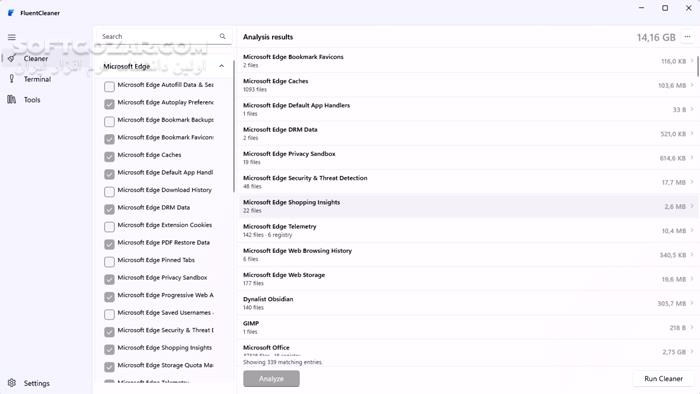Screen dimensions: 700x394
Task: Uncheck Edge Caches in the checkbox list
Action: point(109,157)
